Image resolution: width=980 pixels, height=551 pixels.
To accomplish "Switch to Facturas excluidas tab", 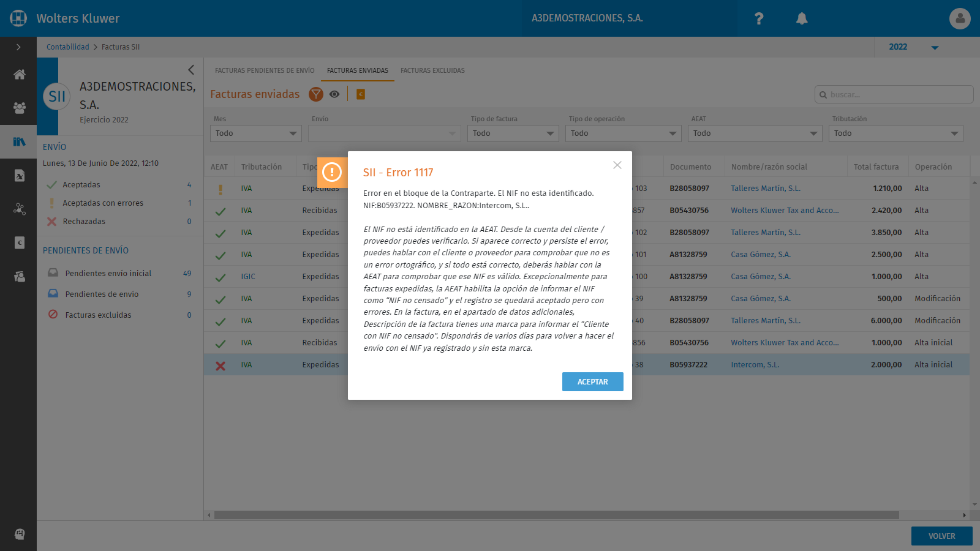I will [x=432, y=70].
